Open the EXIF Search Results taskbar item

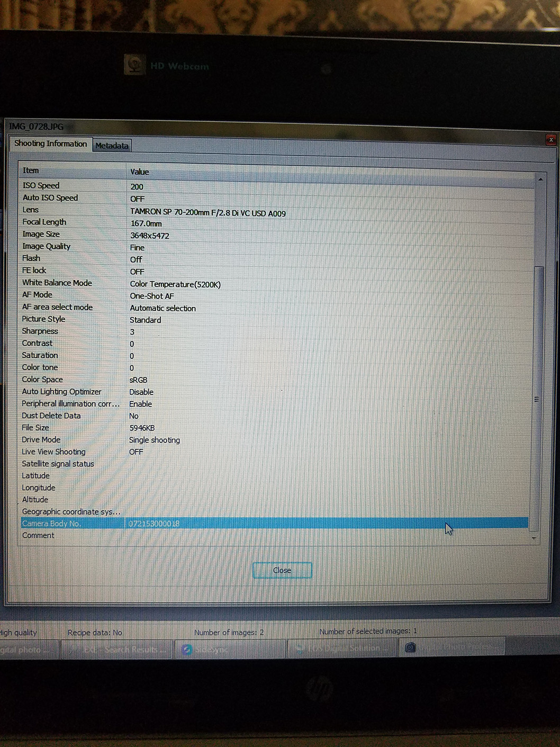116,649
